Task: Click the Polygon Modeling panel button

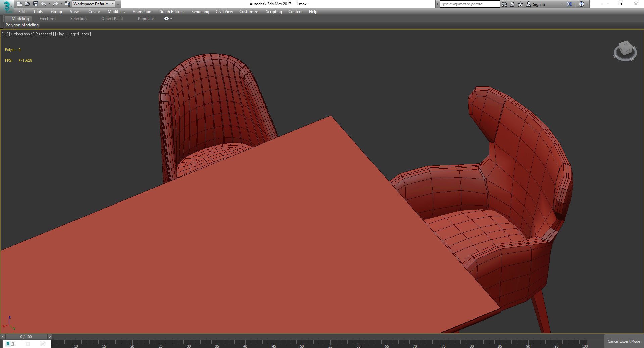Action: coord(22,25)
